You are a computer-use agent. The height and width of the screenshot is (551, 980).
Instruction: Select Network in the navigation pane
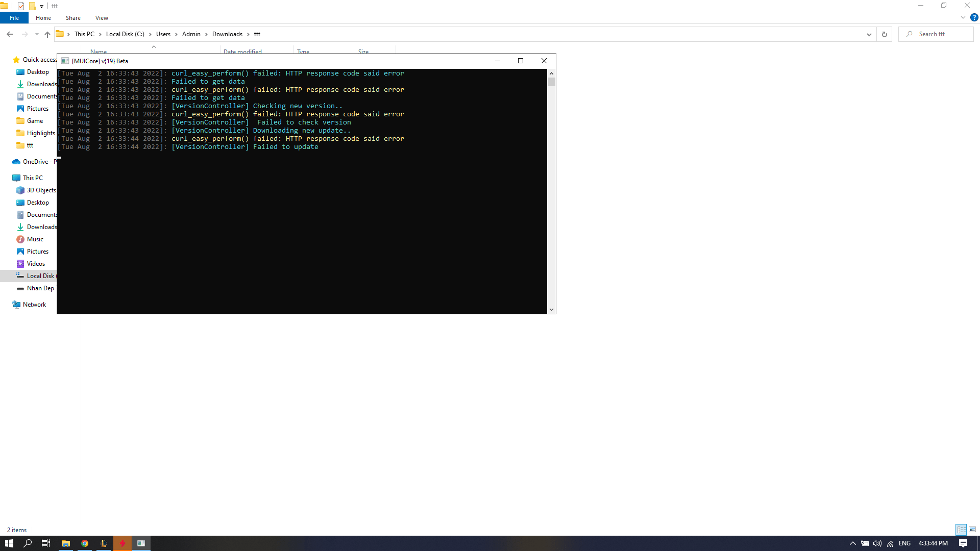tap(34, 305)
